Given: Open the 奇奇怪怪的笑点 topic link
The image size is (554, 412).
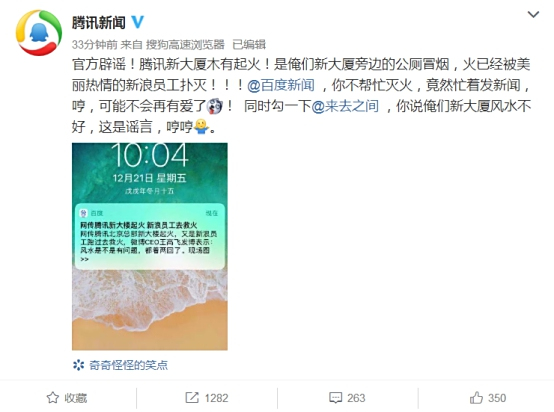Looking at the screenshot, I should tap(129, 365).
